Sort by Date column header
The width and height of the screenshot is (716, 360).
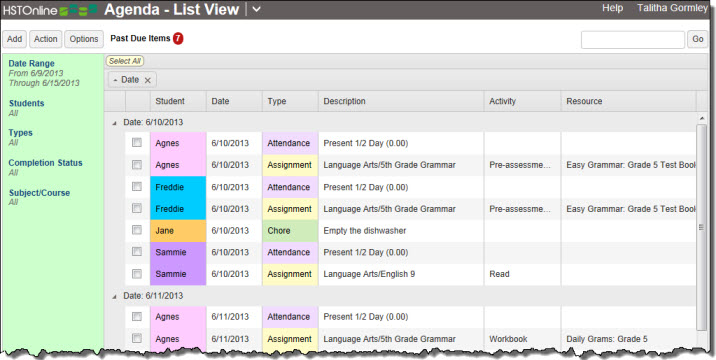point(234,101)
